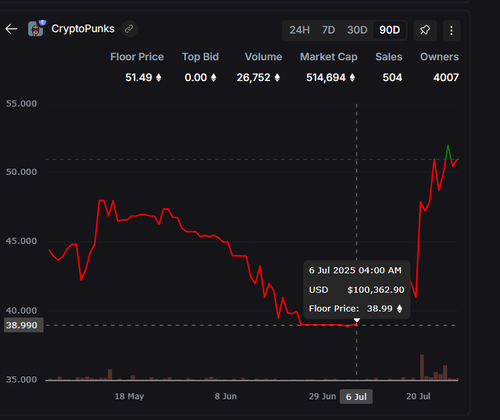
Task: Go back using the left arrow icon
Action: click(11, 29)
